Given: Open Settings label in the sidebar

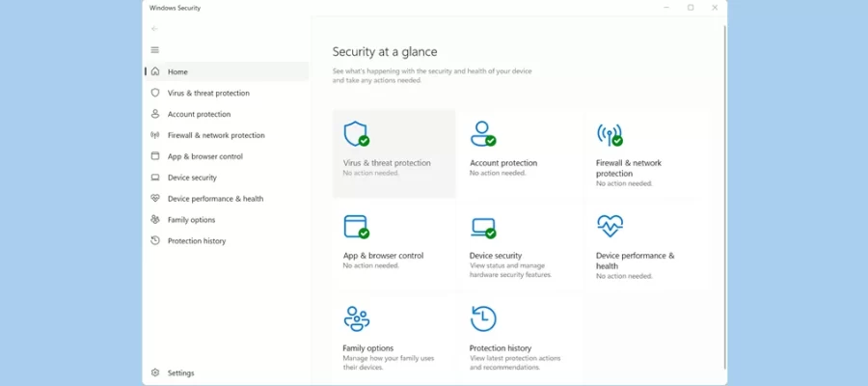Looking at the screenshot, I should (181, 373).
